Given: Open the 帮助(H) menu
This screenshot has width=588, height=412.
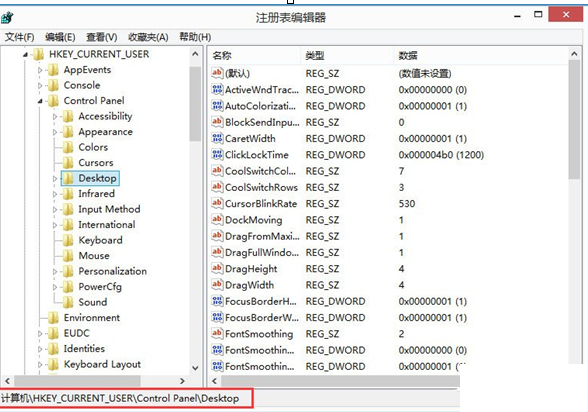Looking at the screenshot, I should [x=195, y=37].
